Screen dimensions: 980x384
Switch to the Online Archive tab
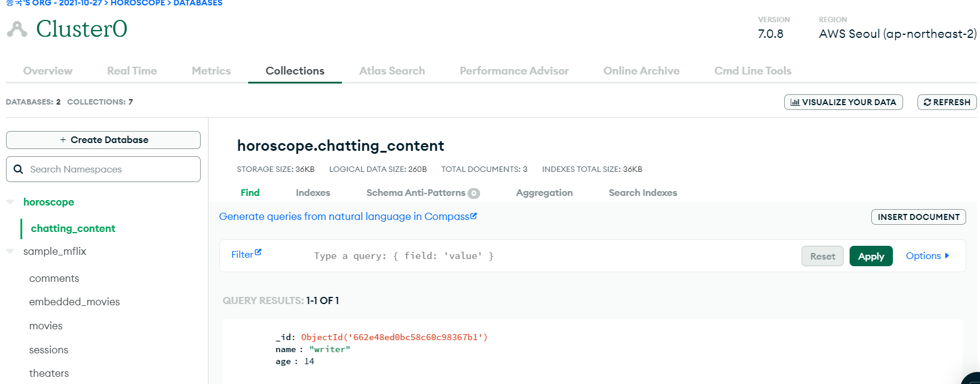point(641,71)
